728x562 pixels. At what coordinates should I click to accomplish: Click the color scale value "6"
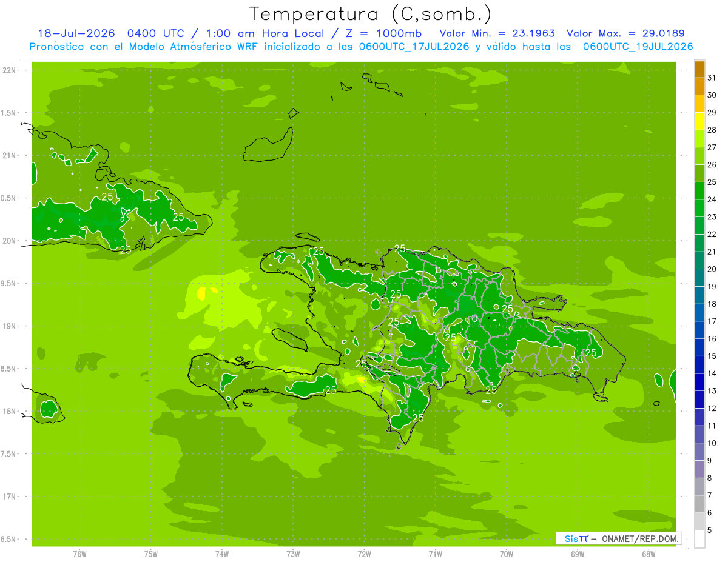[710, 513]
